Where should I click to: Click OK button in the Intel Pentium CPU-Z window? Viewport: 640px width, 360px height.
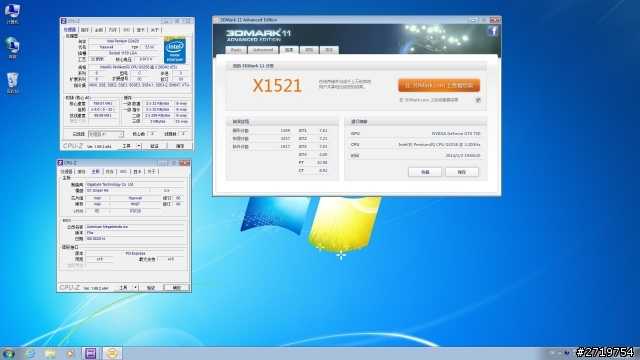click(180, 146)
